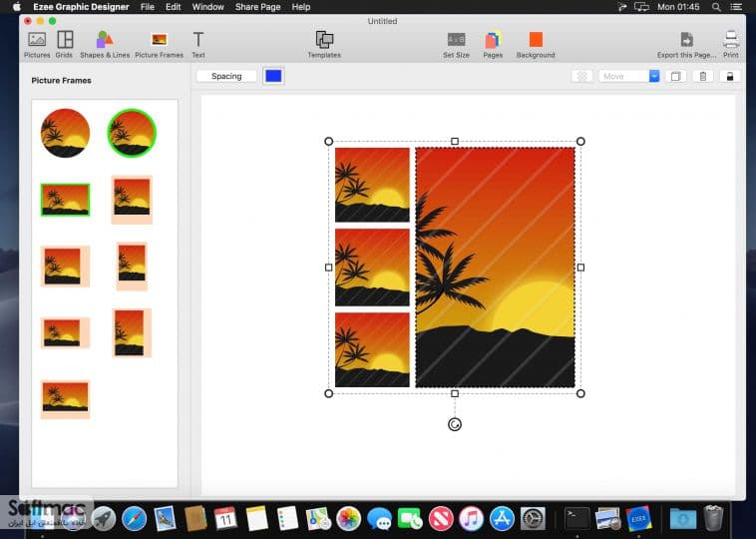Select the large right picture cell

(x=495, y=268)
